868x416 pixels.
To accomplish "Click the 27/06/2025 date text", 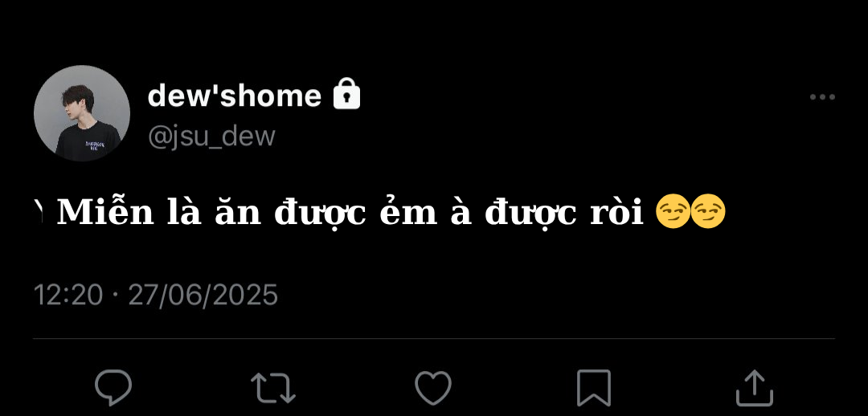I will click(203, 295).
